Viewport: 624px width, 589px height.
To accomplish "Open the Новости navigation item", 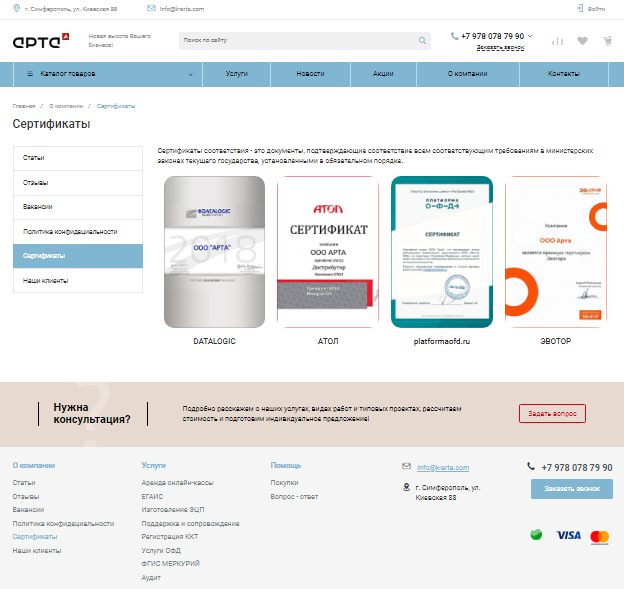I will pos(310,74).
